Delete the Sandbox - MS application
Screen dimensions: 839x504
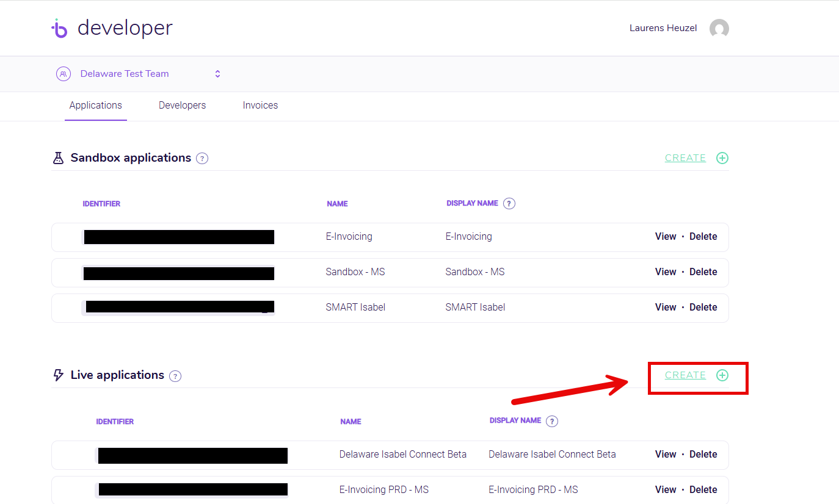tap(703, 272)
